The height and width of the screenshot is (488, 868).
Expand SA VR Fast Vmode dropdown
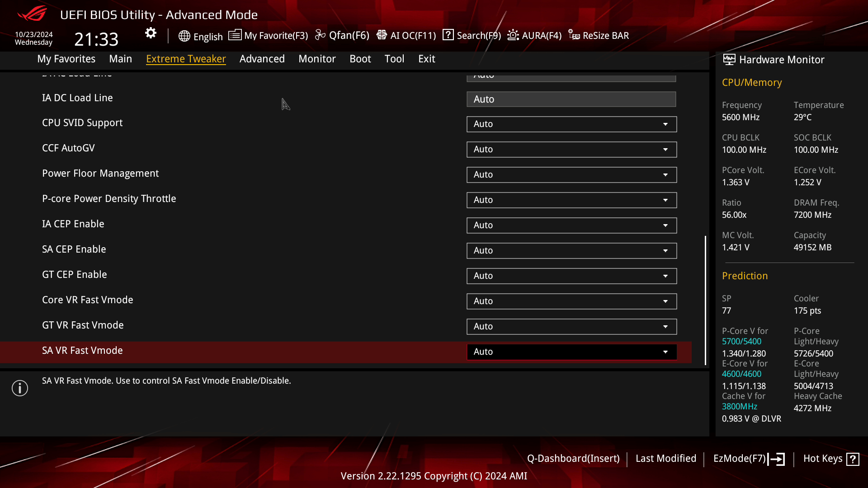pyautogui.click(x=665, y=352)
